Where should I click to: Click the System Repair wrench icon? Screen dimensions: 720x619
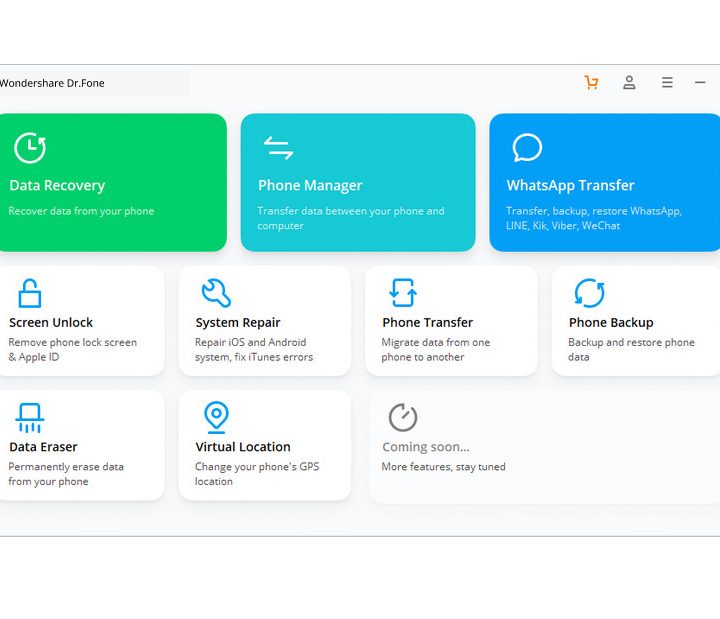coord(216,293)
